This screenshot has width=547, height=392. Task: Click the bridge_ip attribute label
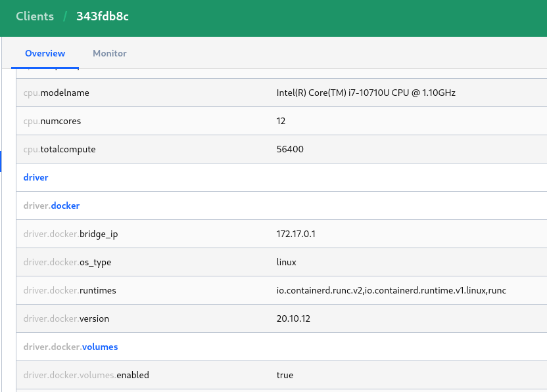tap(70, 234)
